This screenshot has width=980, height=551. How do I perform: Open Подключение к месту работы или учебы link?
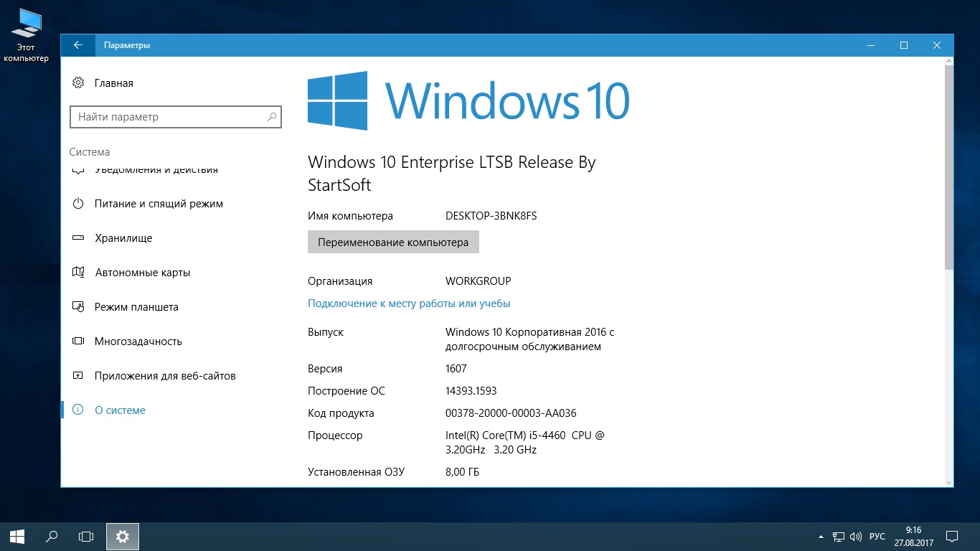[x=409, y=303]
